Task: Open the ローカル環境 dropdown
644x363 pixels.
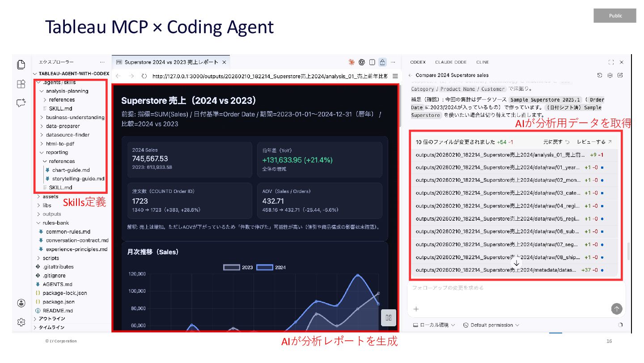Action: coord(433,325)
